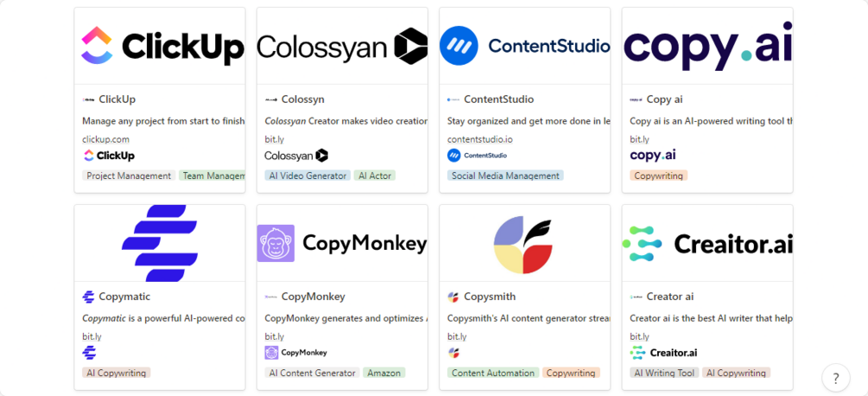Select the AI Actor tag
868x396 pixels.
(x=375, y=176)
